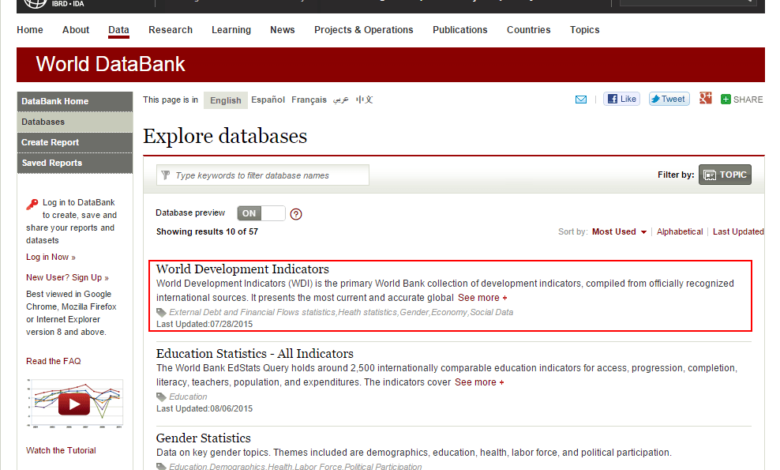Click the Watch the Tutorial link

[61, 450]
